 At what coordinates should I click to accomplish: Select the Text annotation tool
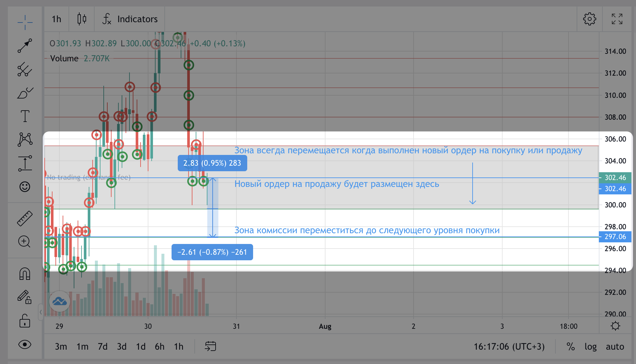[x=25, y=116]
